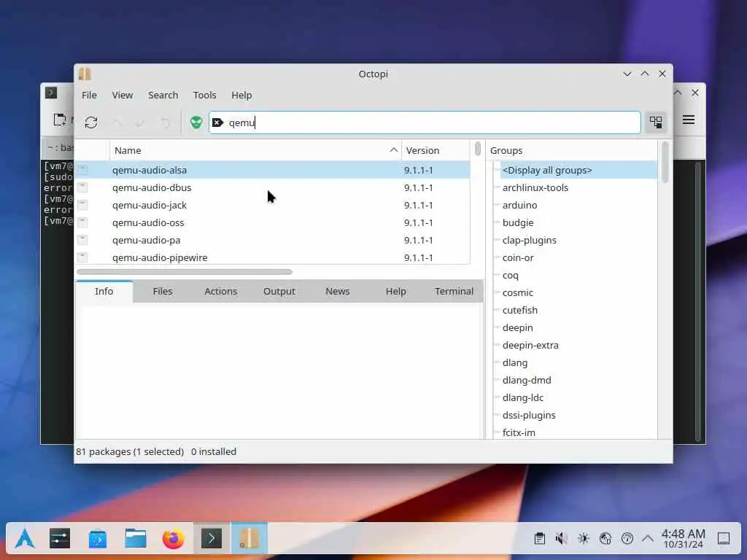
Task: Open the hamburger menu in terminal window
Action: pos(688,120)
